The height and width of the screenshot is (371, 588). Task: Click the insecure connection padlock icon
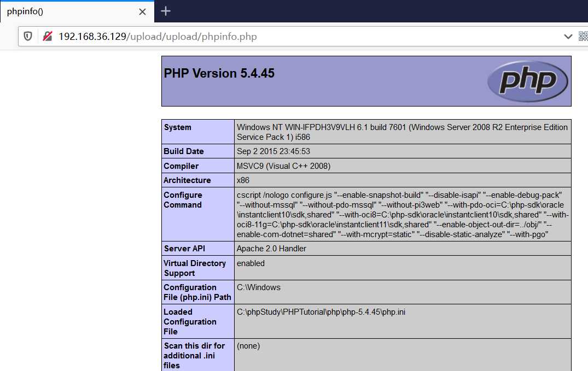tap(48, 37)
